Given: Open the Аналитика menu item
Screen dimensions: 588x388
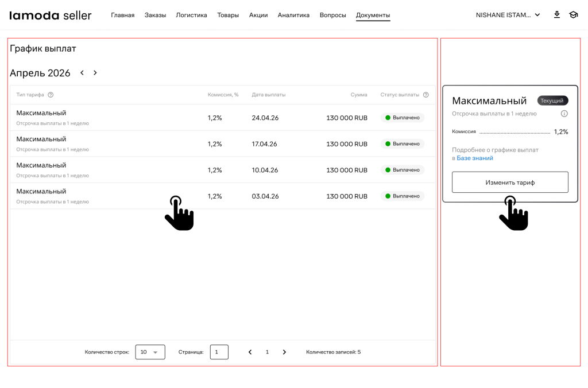Looking at the screenshot, I should 293,15.
